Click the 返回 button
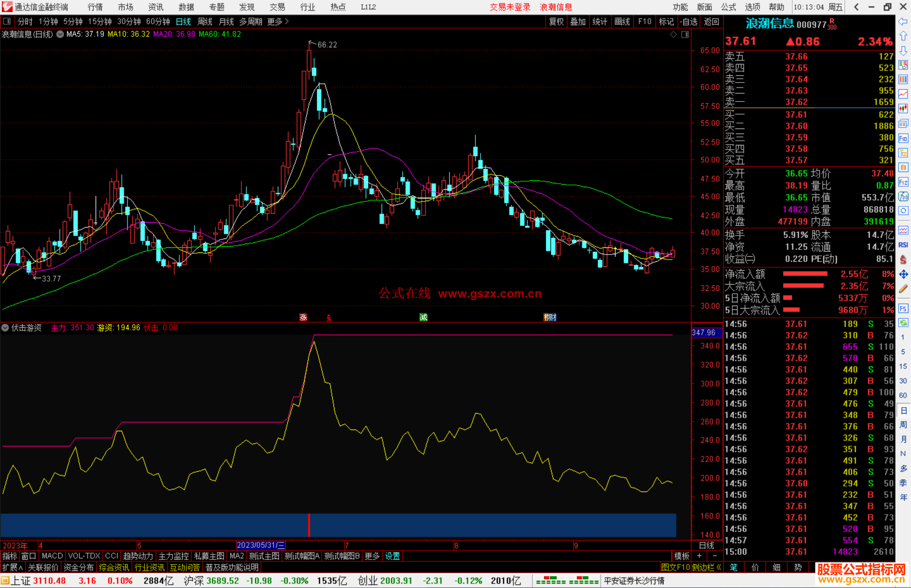The image size is (911, 588). (711, 21)
